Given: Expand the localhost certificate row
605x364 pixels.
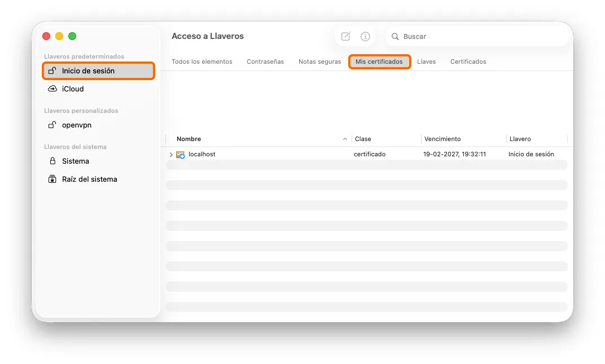Looking at the screenshot, I should coord(171,155).
